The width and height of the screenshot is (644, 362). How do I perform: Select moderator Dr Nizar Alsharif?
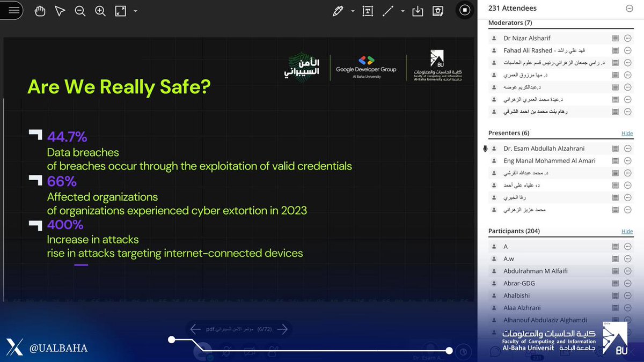[x=527, y=38]
